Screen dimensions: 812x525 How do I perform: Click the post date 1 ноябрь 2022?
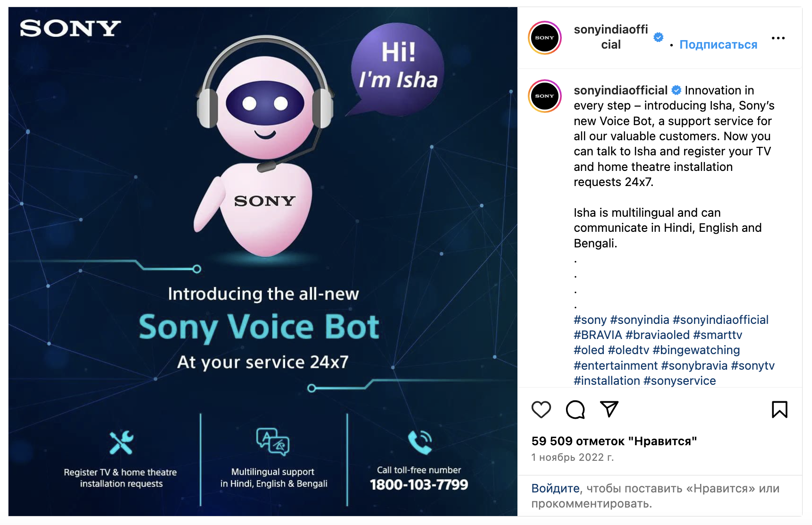click(572, 457)
